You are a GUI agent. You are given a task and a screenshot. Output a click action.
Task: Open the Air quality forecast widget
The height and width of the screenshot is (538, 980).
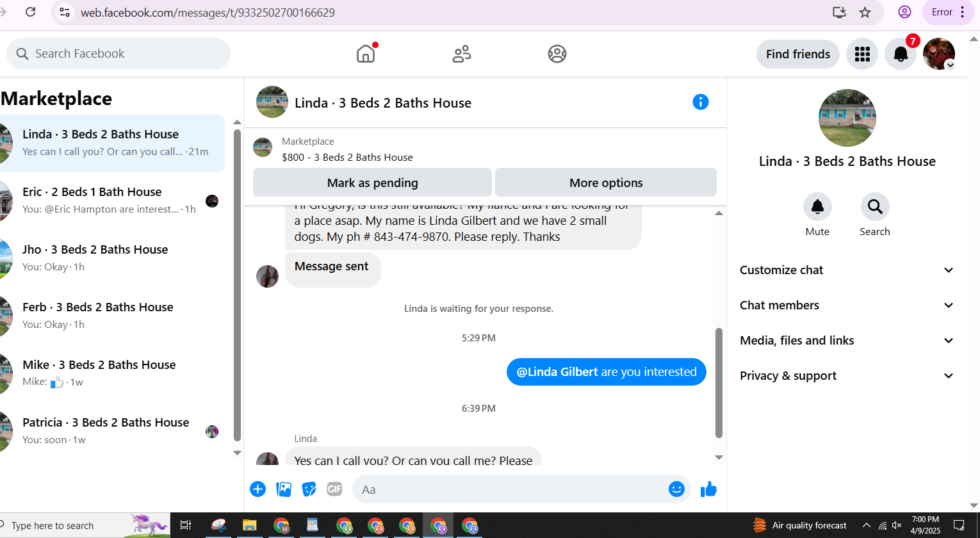[x=799, y=526]
